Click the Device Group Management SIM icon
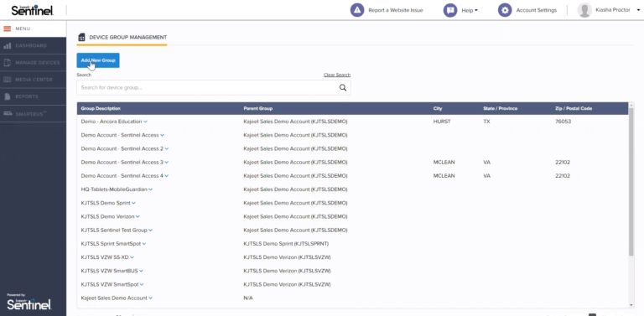Image resolution: width=644 pixels, height=316 pixels. click(81, 38)
